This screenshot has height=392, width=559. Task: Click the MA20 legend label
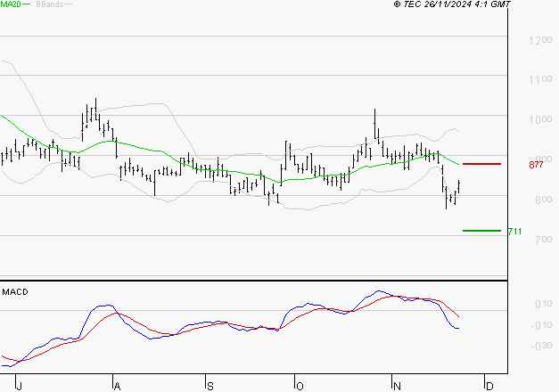pos(11,4)
